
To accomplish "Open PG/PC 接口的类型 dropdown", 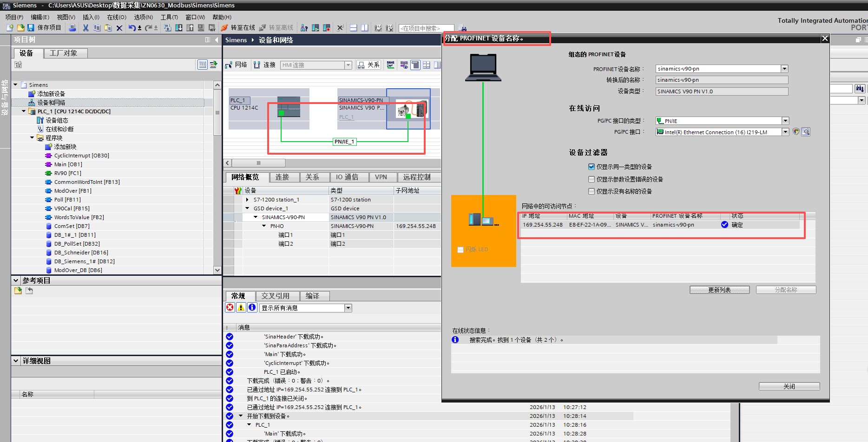I will point(785,121).
